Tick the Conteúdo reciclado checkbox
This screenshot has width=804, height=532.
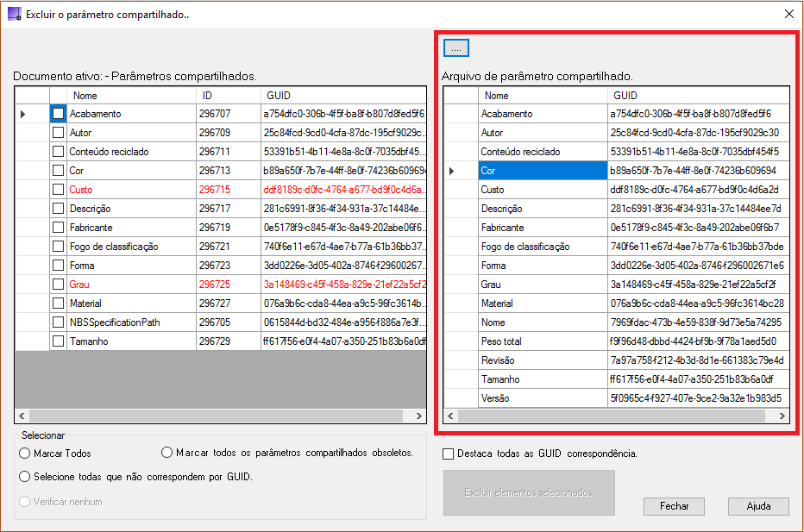click(x=58, y=151)
